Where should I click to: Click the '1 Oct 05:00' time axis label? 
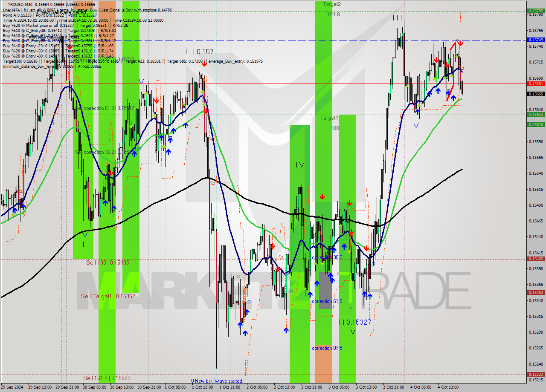click(x=175, y=387)
